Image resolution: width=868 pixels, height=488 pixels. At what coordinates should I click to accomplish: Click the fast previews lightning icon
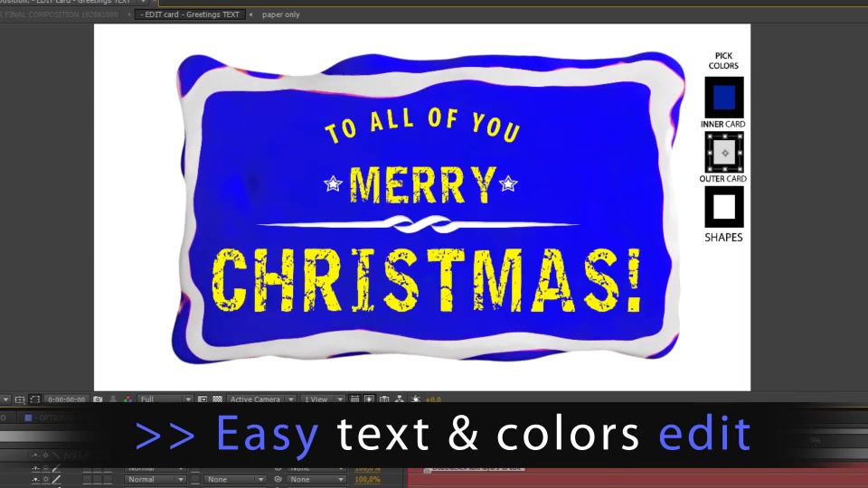(x=369, y=399)
